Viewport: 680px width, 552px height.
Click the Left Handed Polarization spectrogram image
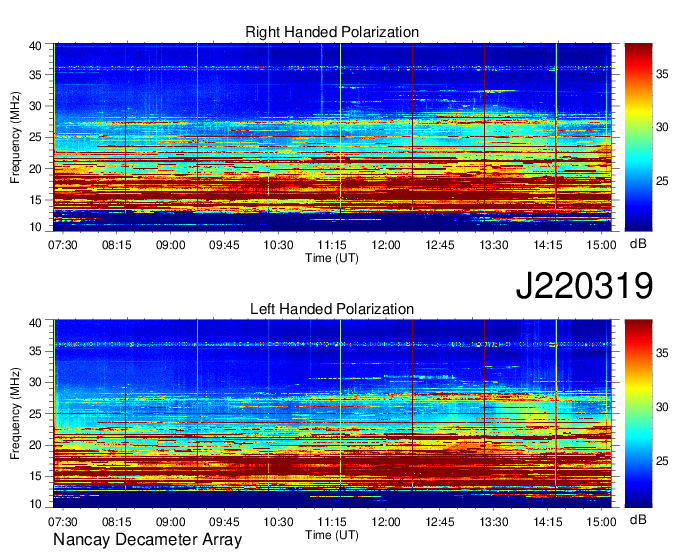(x=332, y=414)
